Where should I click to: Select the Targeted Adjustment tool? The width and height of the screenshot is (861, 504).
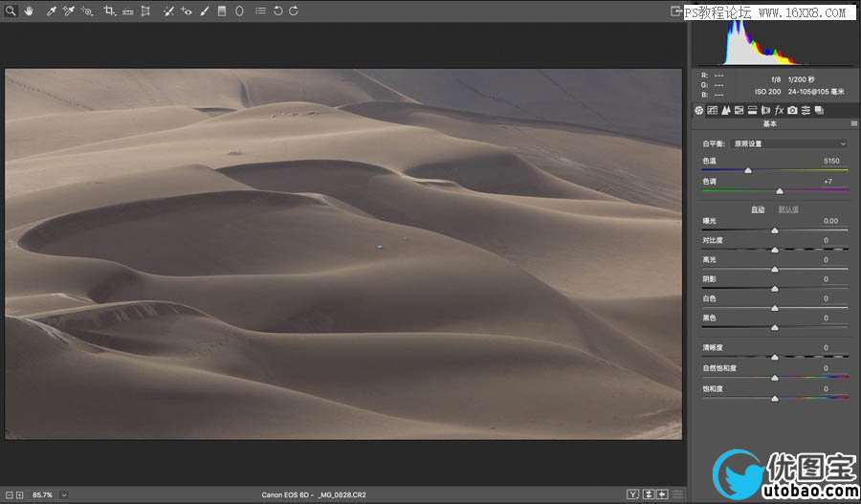(87, 11)
